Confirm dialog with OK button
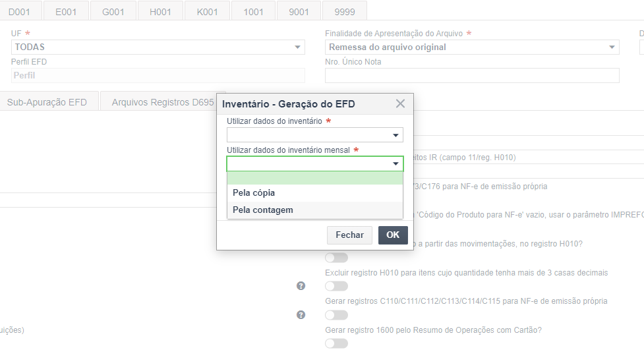644x350 pixels. [393, 235]
